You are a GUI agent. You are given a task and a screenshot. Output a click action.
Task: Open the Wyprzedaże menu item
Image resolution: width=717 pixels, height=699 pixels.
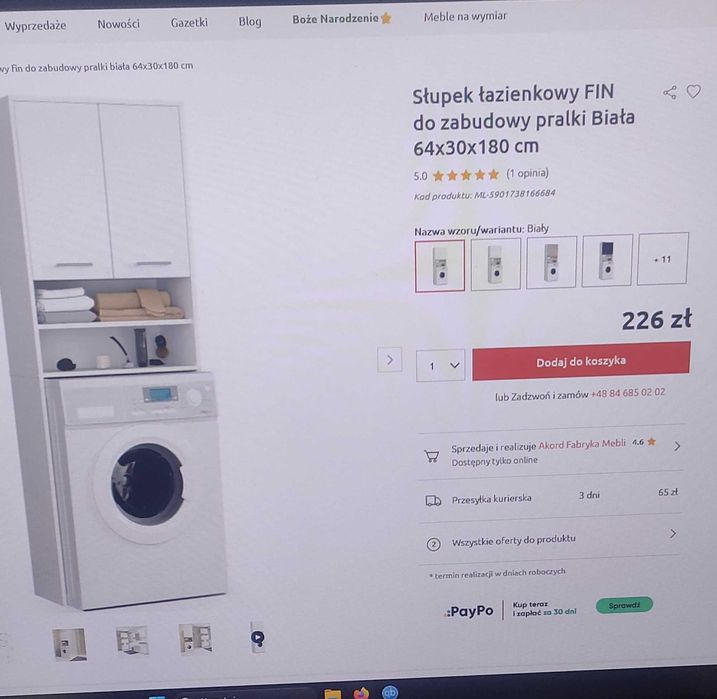point(35,26)
